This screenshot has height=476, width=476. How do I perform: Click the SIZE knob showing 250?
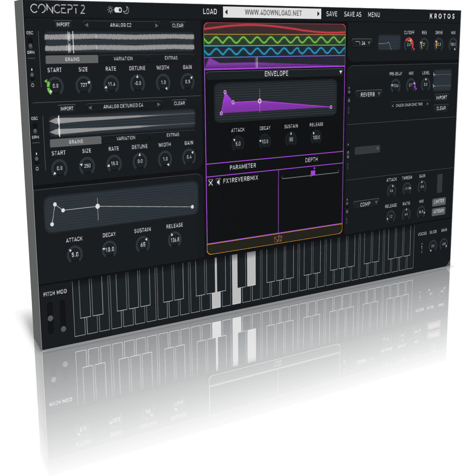87,166
